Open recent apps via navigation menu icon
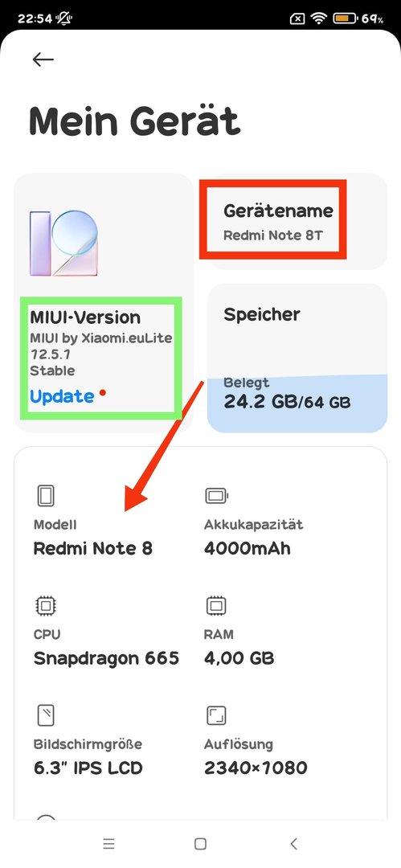Screen dimensions: 401x868 pos(108,844)
